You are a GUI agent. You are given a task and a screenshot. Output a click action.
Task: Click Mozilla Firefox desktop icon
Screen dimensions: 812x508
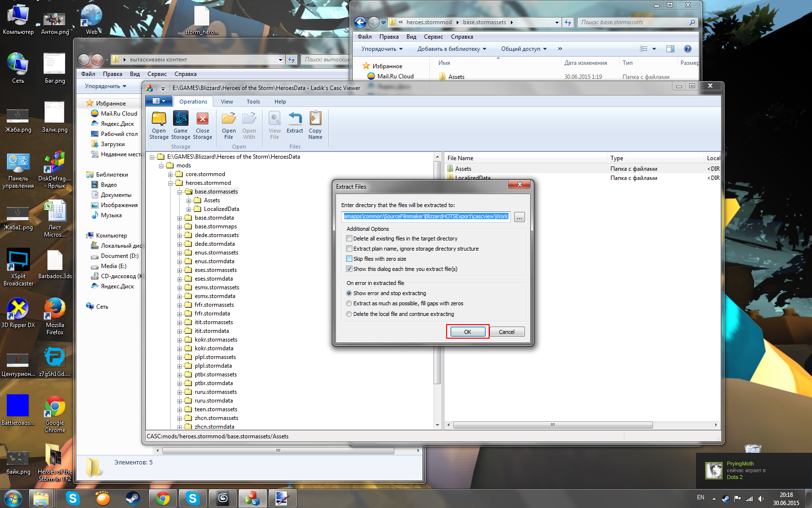[x=55, y=316]
